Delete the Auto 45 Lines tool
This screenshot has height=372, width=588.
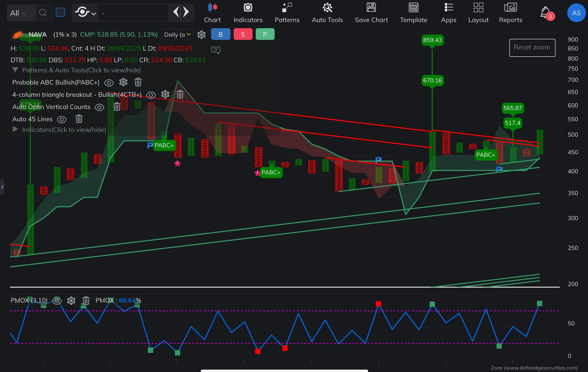pyautogui.click(x=79, y=119)
